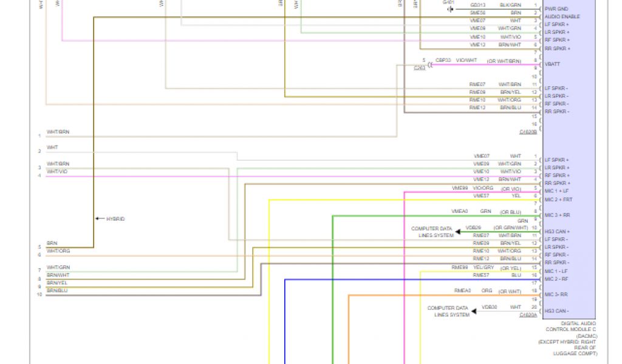Click the arrowhead beside VDB30 wire
The width and height of the screenshot is (622, 364).
(x=474, y=311)
